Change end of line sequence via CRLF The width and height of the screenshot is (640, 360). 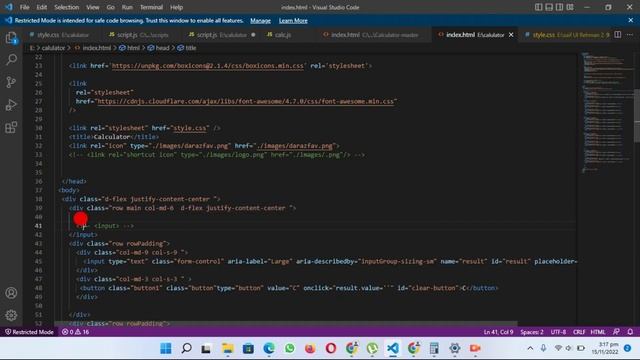(579, 332)
